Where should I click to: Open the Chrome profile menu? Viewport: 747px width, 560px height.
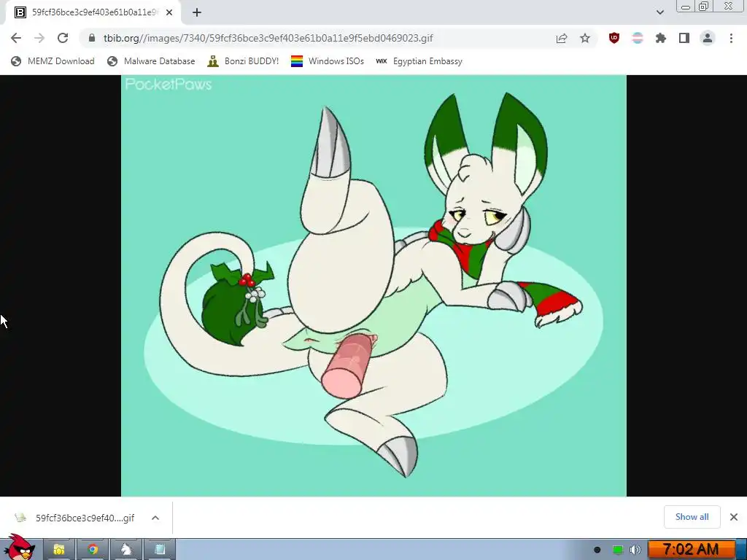(x=708, y=38)
